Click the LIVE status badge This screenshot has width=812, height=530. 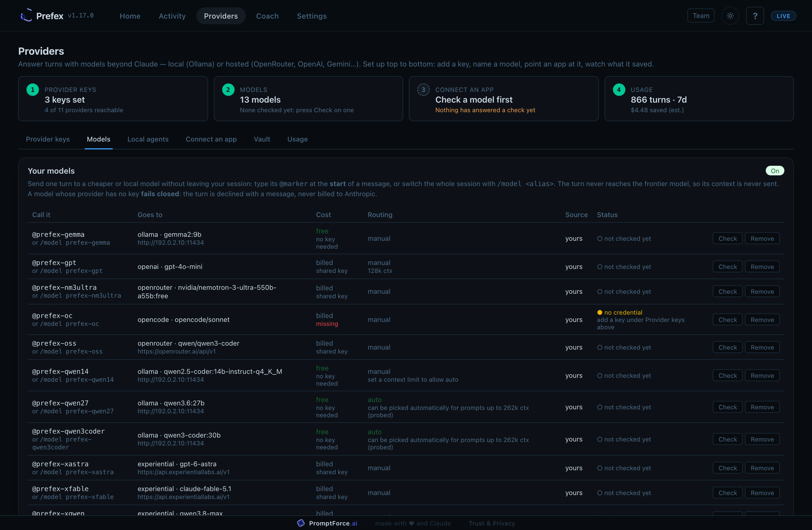pos(783,16)
